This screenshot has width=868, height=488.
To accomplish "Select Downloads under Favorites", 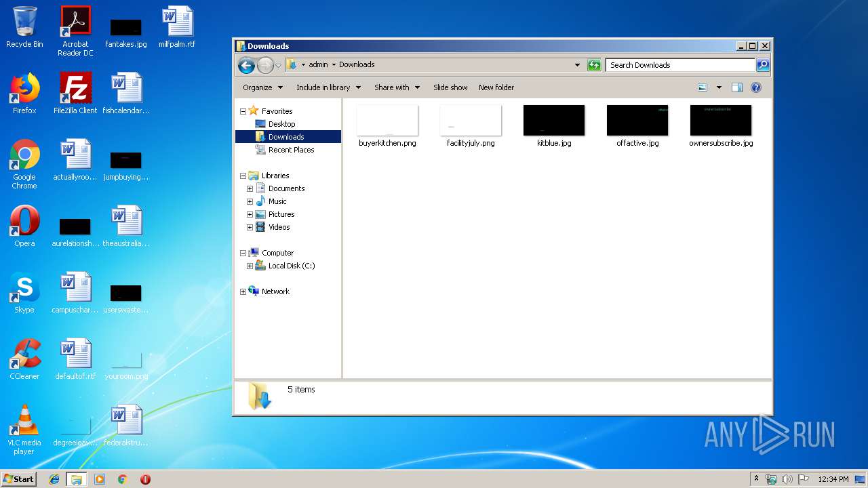I will (288, 137).
